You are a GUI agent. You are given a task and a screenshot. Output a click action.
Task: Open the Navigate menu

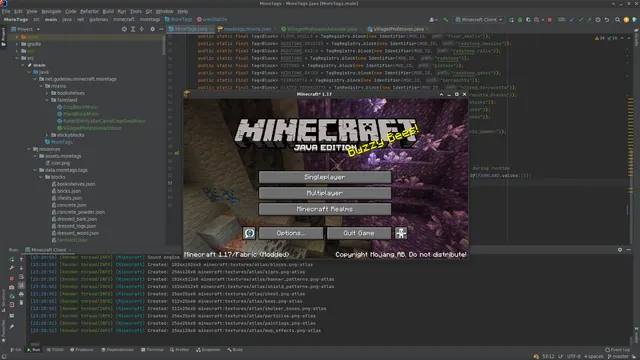coord(51,11)
